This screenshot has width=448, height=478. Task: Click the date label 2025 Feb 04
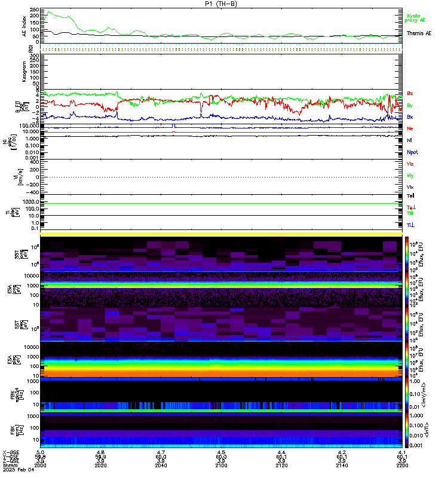(x=19, y=470)
